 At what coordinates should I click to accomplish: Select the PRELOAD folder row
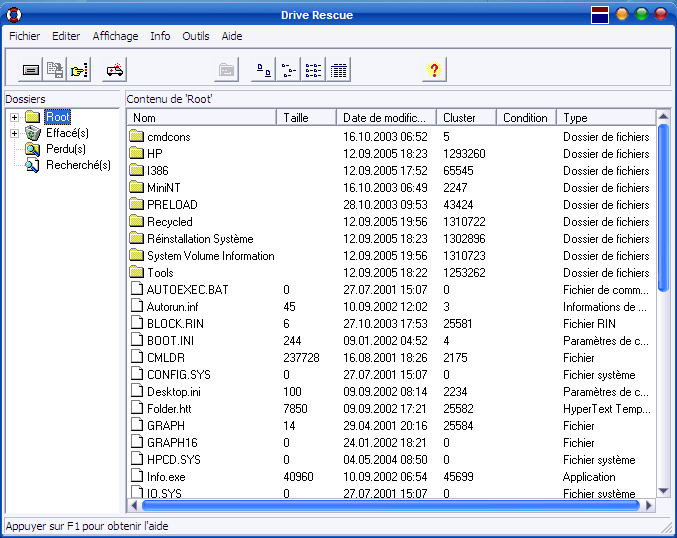pyautogui.click(x=392, y=205)
